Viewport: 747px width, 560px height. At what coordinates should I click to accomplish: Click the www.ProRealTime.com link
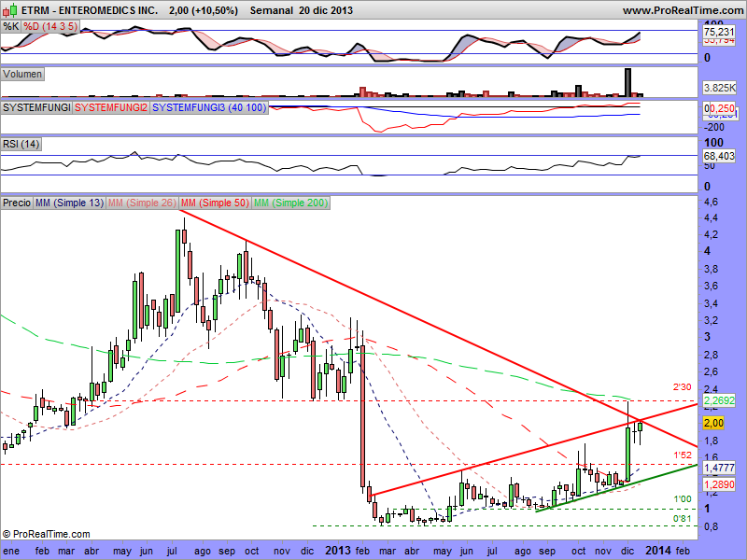click(x=683, y=10)
